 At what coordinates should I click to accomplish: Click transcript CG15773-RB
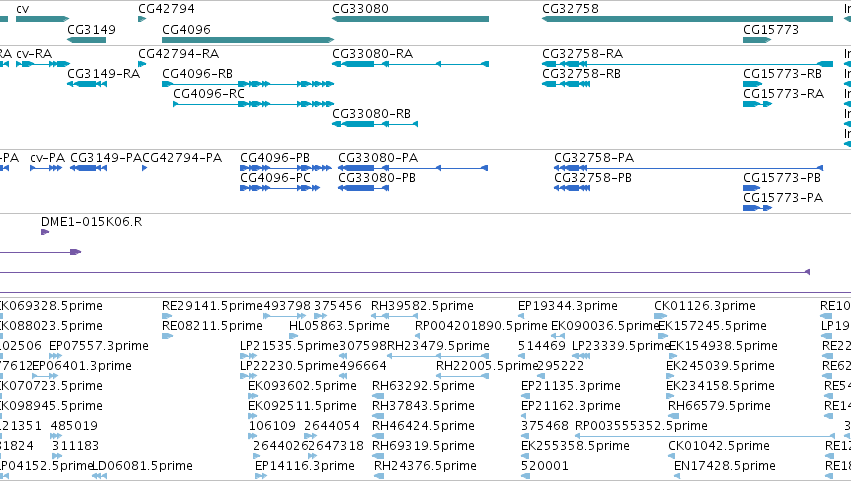[x=753, y=84]
